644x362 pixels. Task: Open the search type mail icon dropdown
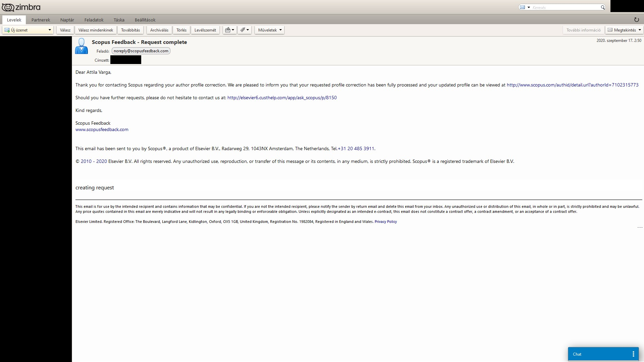point(525,7)
